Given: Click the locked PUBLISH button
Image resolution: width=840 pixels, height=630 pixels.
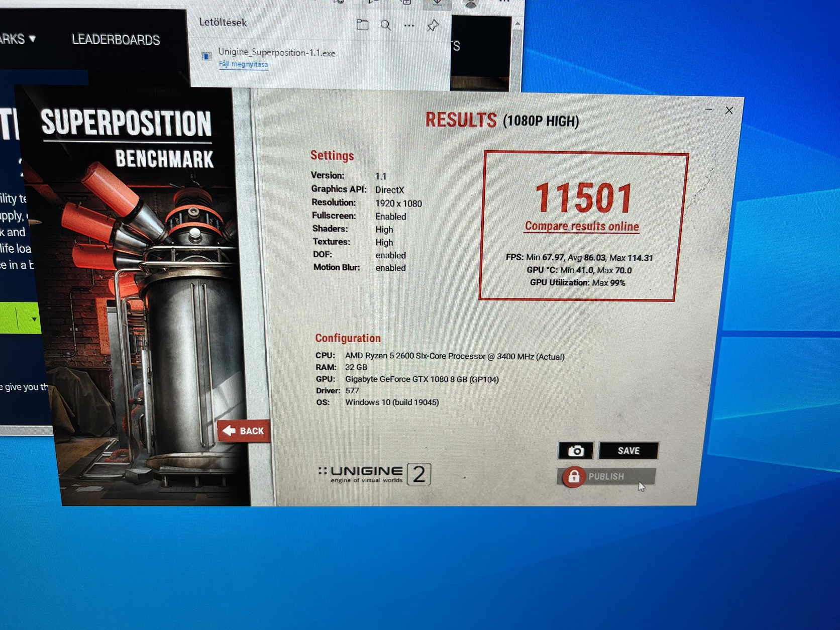Looking at the screenshot, I should coord(606,476).
